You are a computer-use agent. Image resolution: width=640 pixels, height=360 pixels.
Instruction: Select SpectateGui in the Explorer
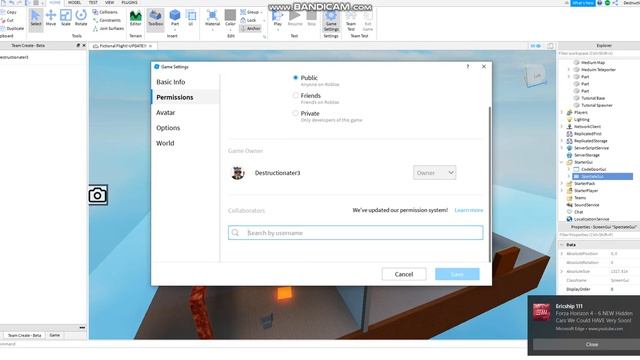[x=602, y=176]
